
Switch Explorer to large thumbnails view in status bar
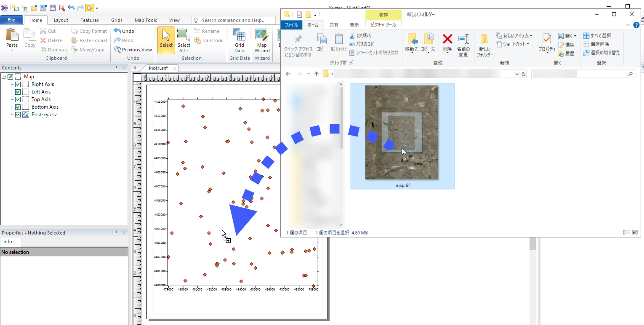pyautogui.click(x=635, y=232)
